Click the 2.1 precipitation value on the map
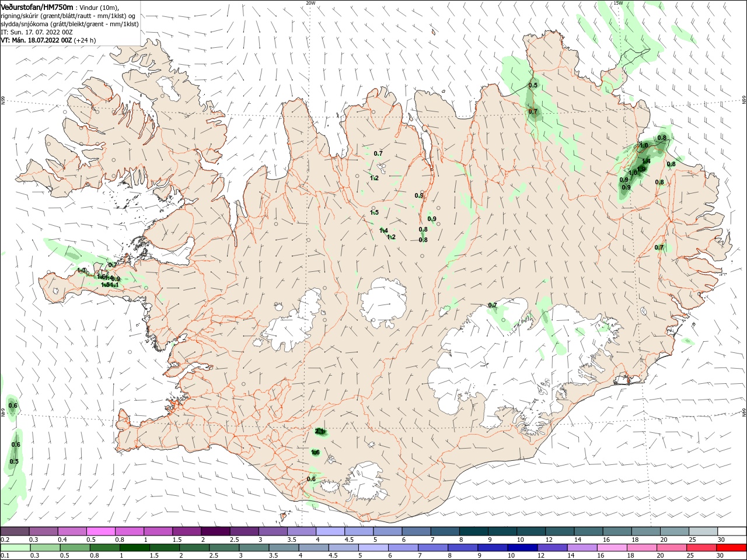The height and width of the screenshot is (560, 747). coord(320,431)
